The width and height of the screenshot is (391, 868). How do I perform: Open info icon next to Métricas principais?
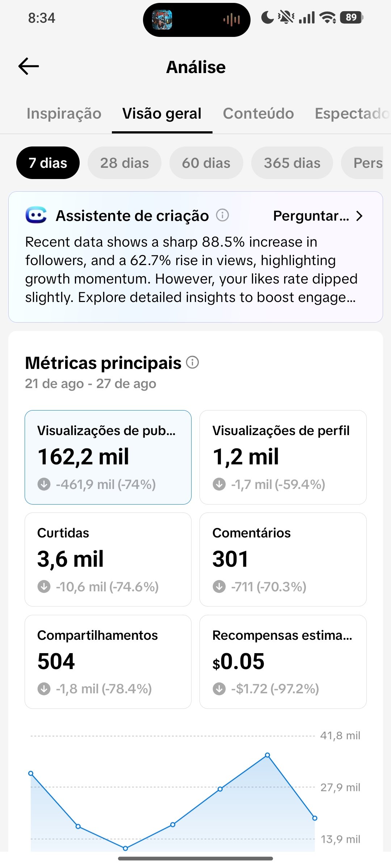click(x=193, y=362)
